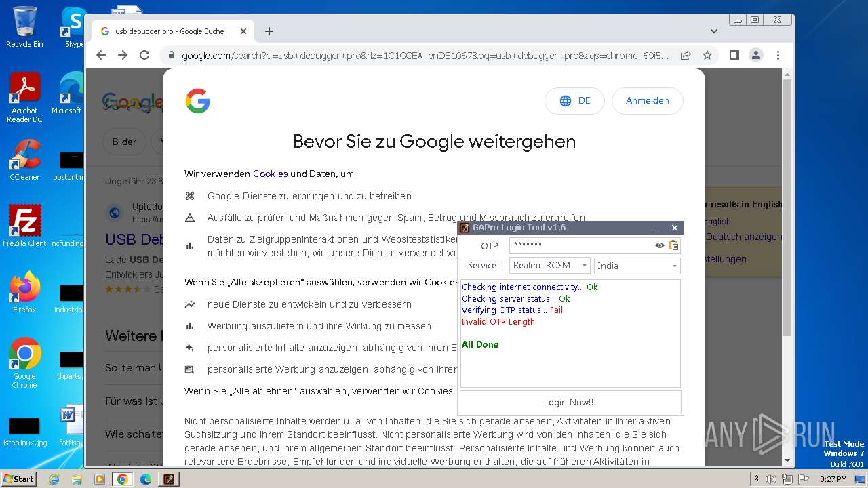Click the share page icon in address bar
Screen dimensions: 868x488
[686, 55]
